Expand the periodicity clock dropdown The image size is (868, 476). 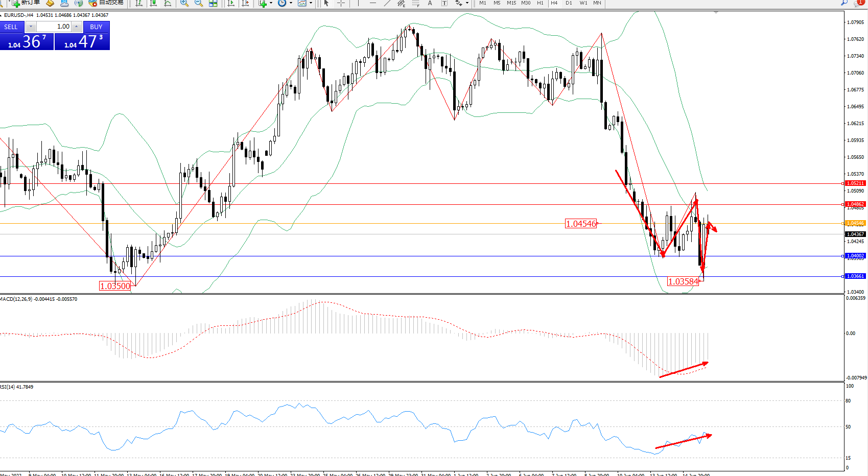(x=291, y=4)
